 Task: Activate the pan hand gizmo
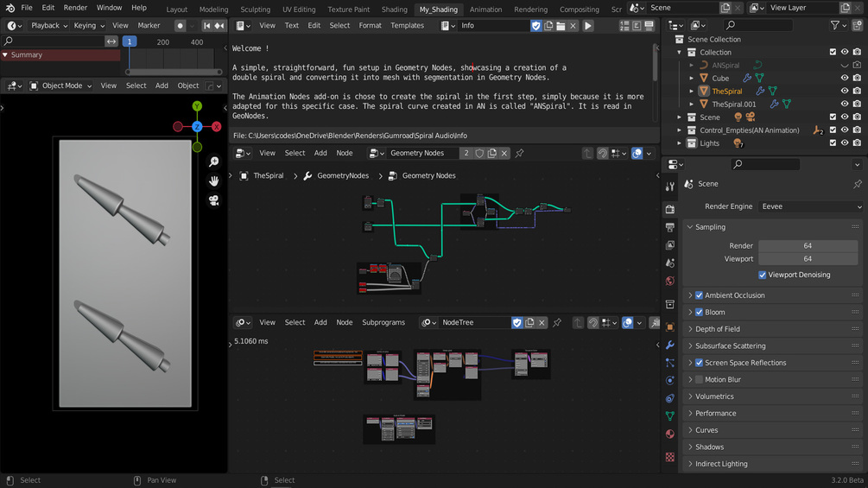point(213,181)
